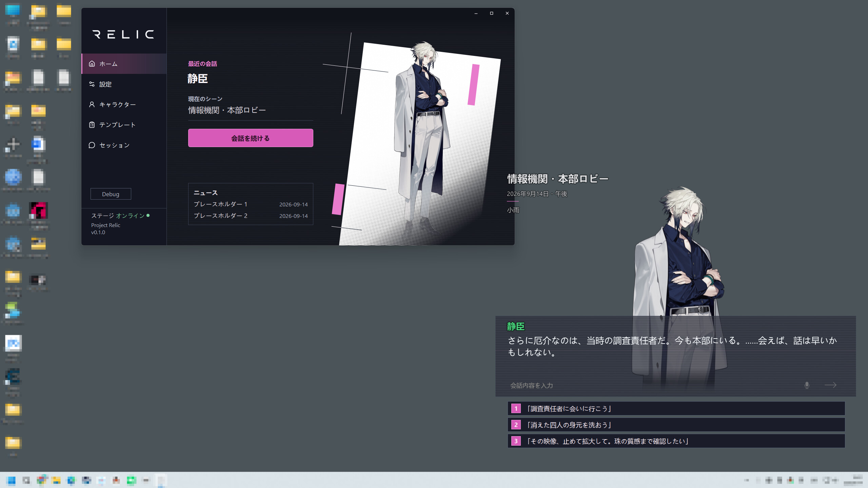Click the clipboard icon beside テンプレート
Viewport: 868px width, 488px height.
[92, 125]
